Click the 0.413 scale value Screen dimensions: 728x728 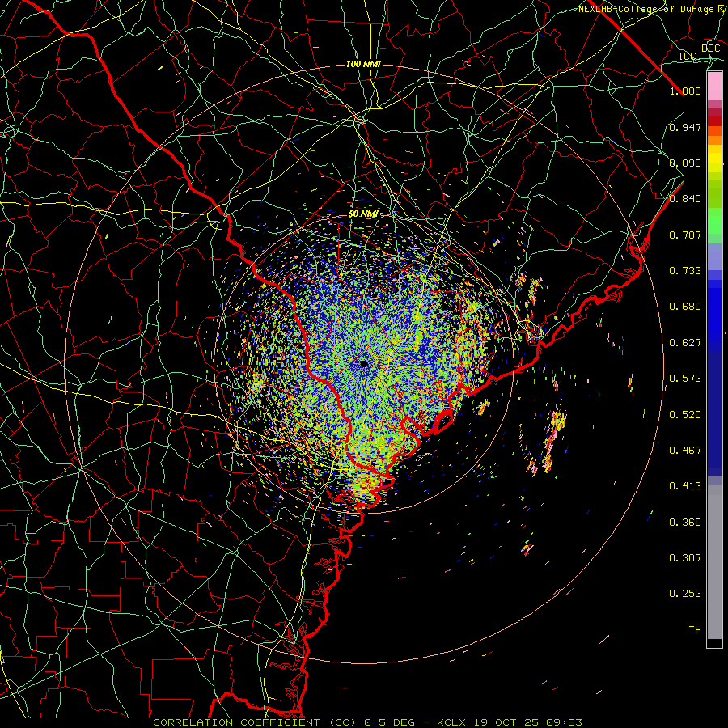pos(685,486)
